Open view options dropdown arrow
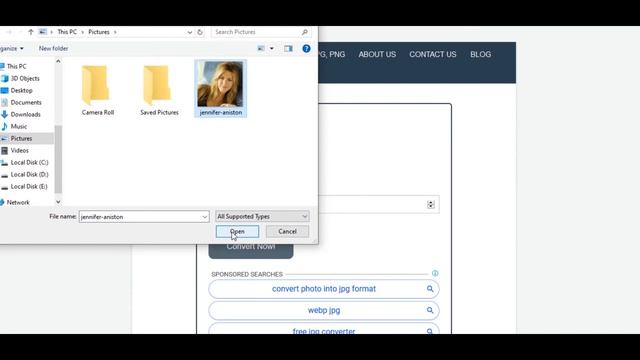640x360 pixels. tap(272, 49)
